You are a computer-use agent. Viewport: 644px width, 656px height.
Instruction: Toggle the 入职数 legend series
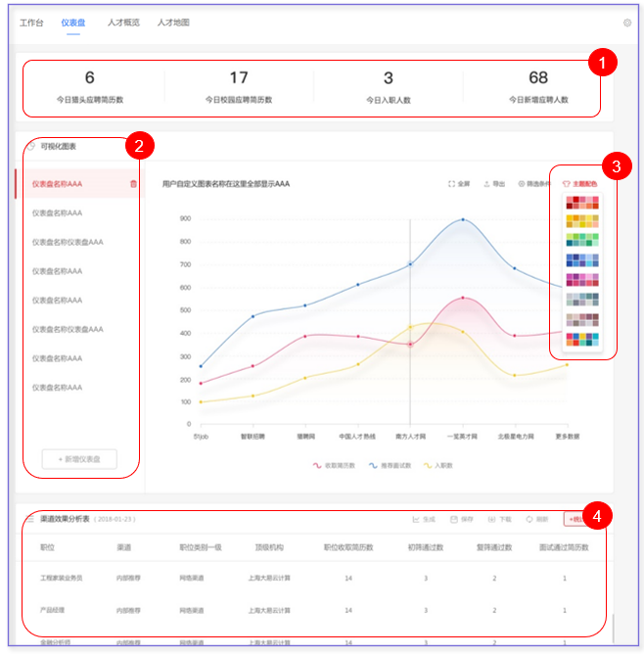coord(437,466)
